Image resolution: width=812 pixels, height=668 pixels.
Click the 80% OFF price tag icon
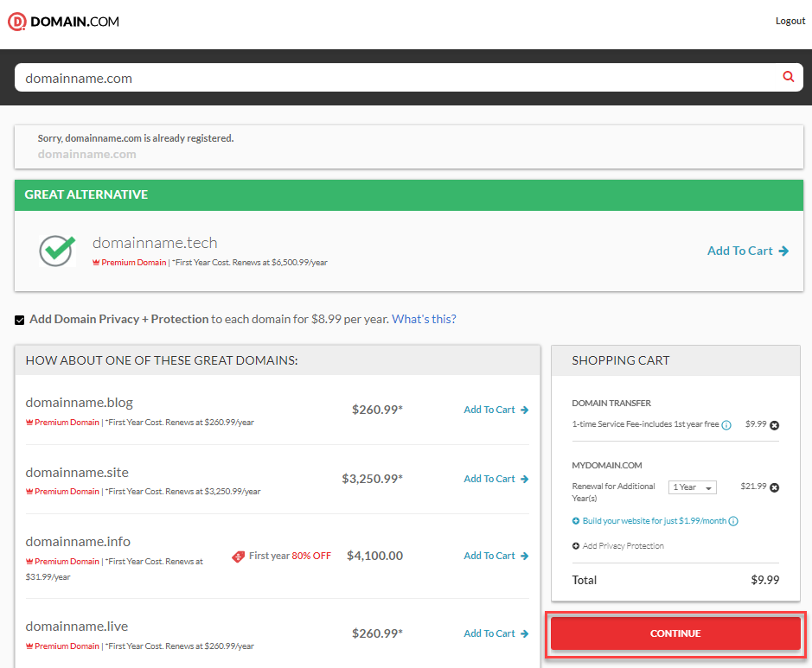click(x=238, y=557)
